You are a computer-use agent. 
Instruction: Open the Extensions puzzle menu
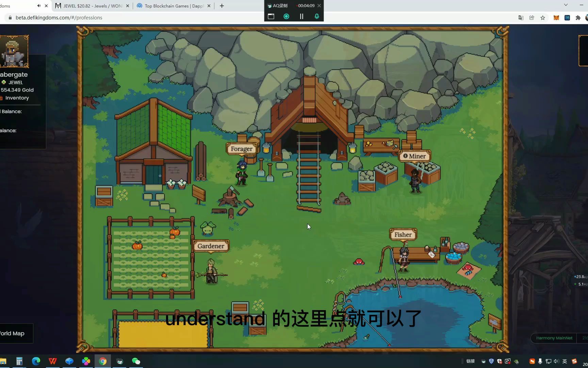578,18
